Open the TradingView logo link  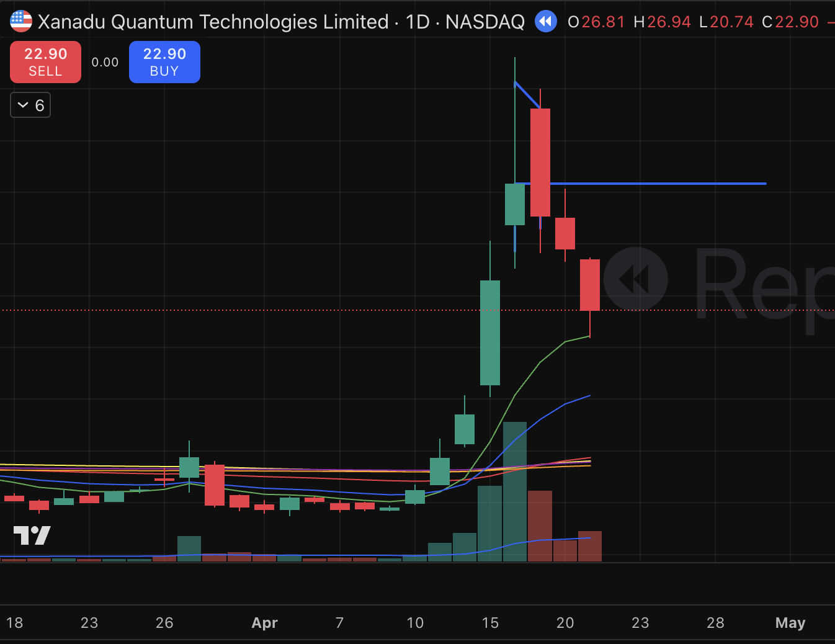point(32,535)
